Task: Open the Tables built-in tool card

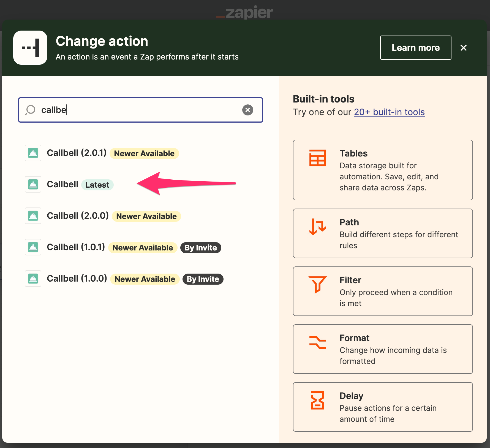Action: [x=383, y=170]
